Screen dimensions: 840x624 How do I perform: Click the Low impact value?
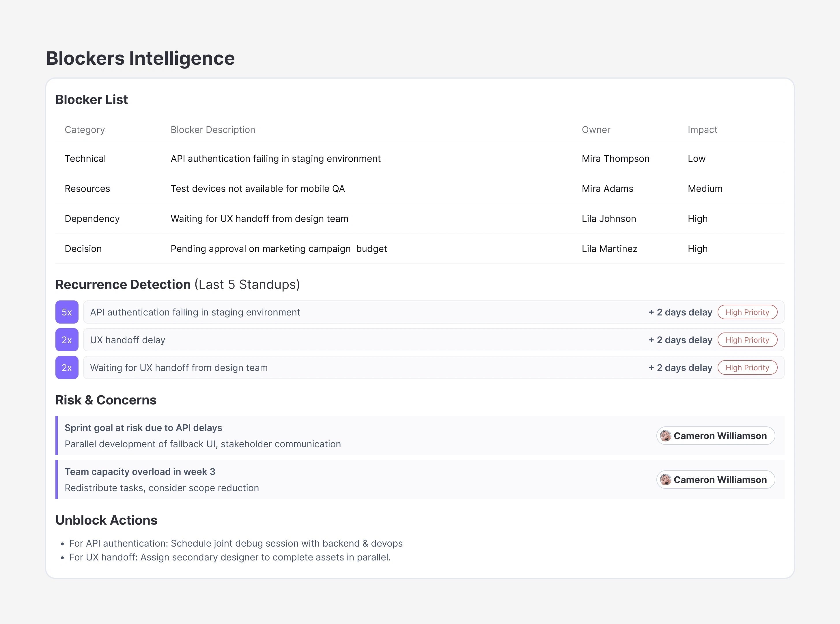[697, 159]
